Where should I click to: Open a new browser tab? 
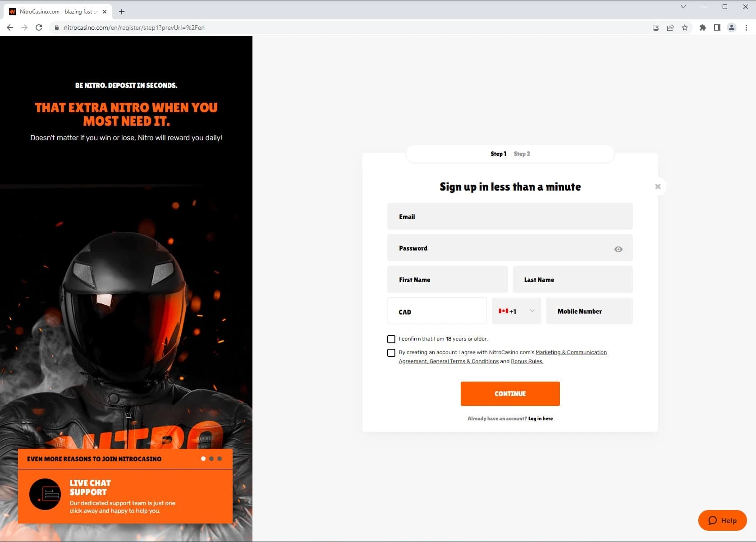point(122,12)
